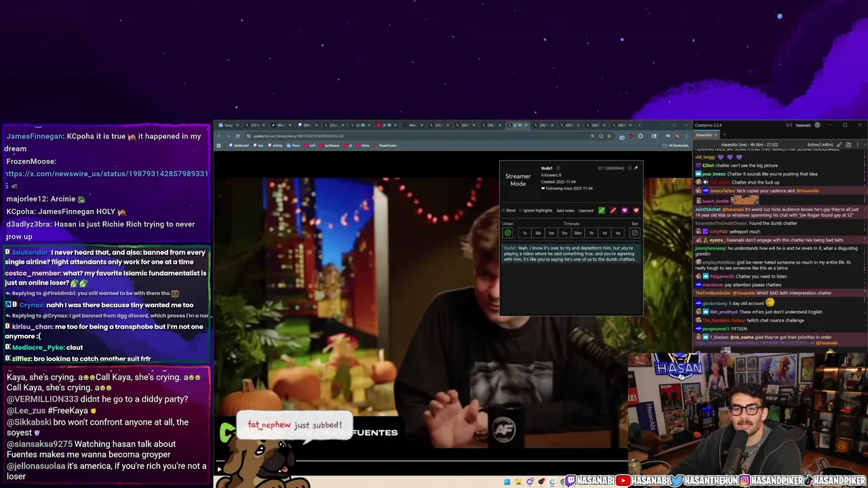Click follow(1,440m) text in Chatterino header
This screenshot has width=868, height=488.
pos(821,144)
